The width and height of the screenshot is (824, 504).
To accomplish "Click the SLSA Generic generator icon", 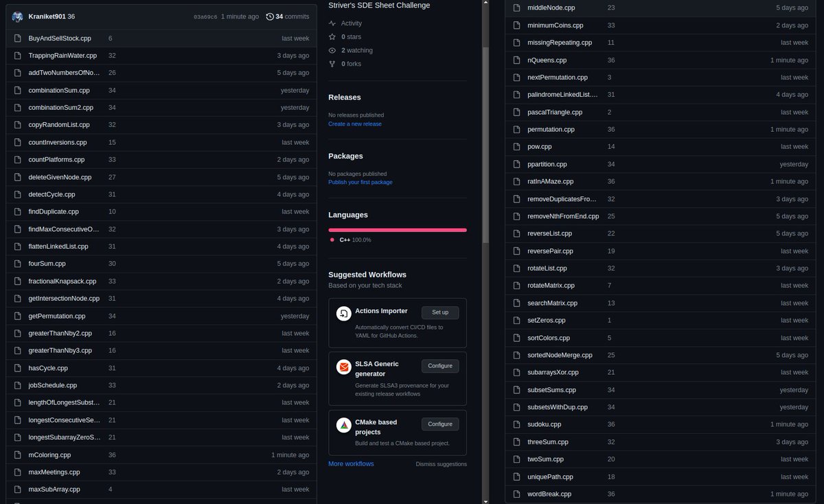I will [x=344, y=367].
